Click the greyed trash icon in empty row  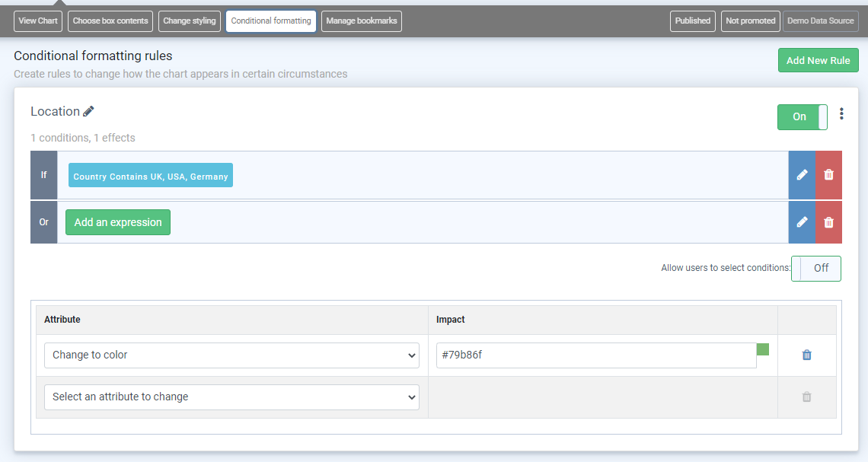[x=806, y=397]
